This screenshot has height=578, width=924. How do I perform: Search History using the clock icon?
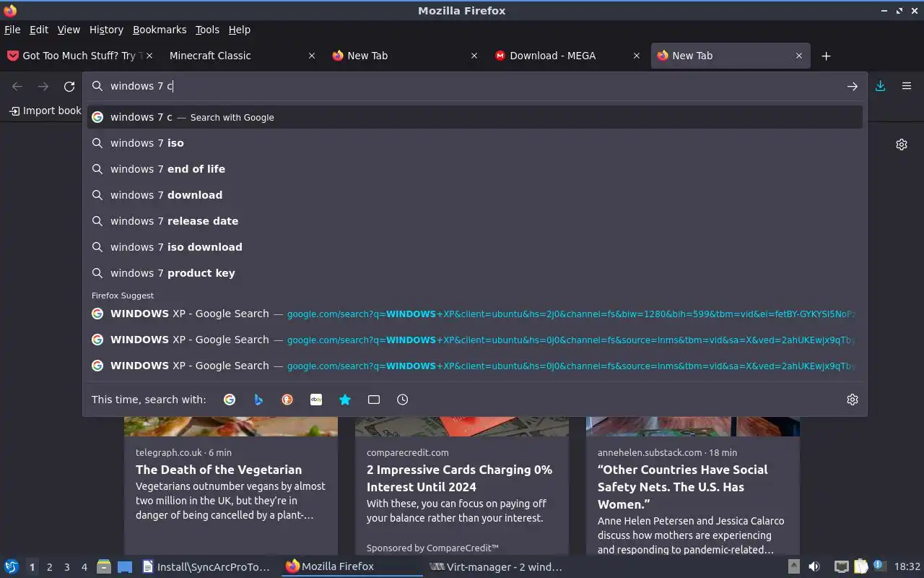[x=403, y=400]
